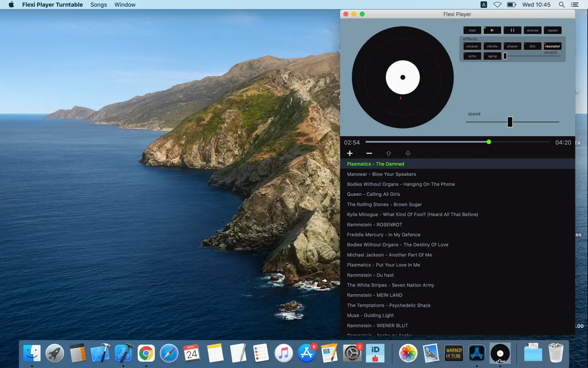The image size is (588, 368).
Task: Click the repeat button
Action: point(552,30)
